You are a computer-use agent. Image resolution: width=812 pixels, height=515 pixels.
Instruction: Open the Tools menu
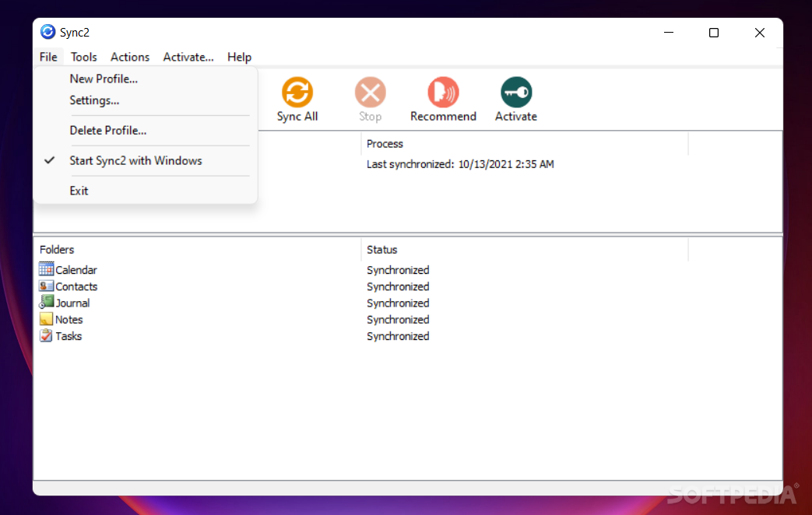tap(84, 57)
